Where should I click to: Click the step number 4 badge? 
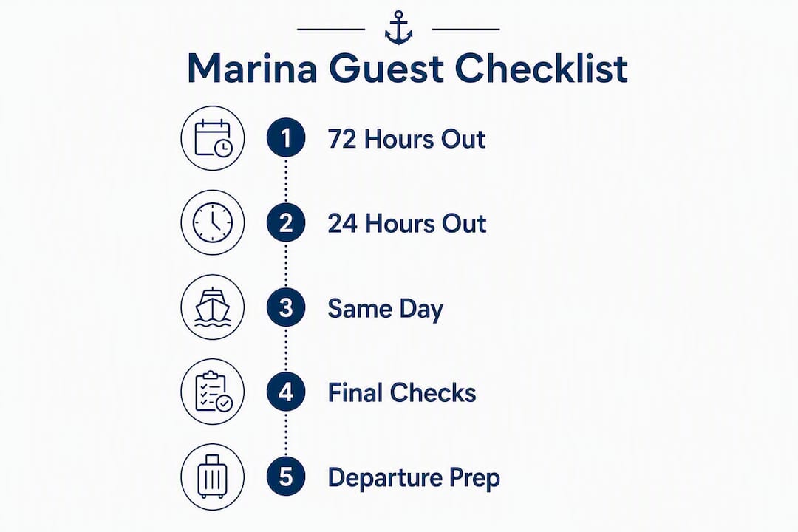pyautogui.click(x=286, y=392)
